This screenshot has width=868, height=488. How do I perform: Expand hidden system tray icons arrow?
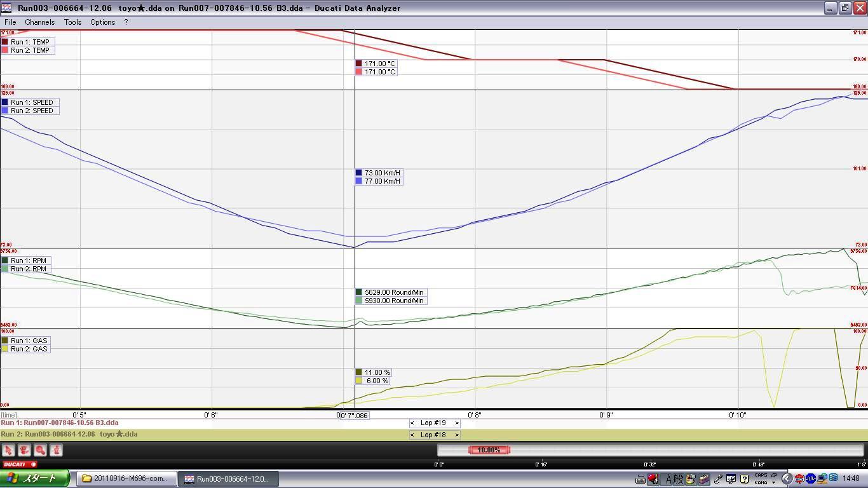coord(786,478)
